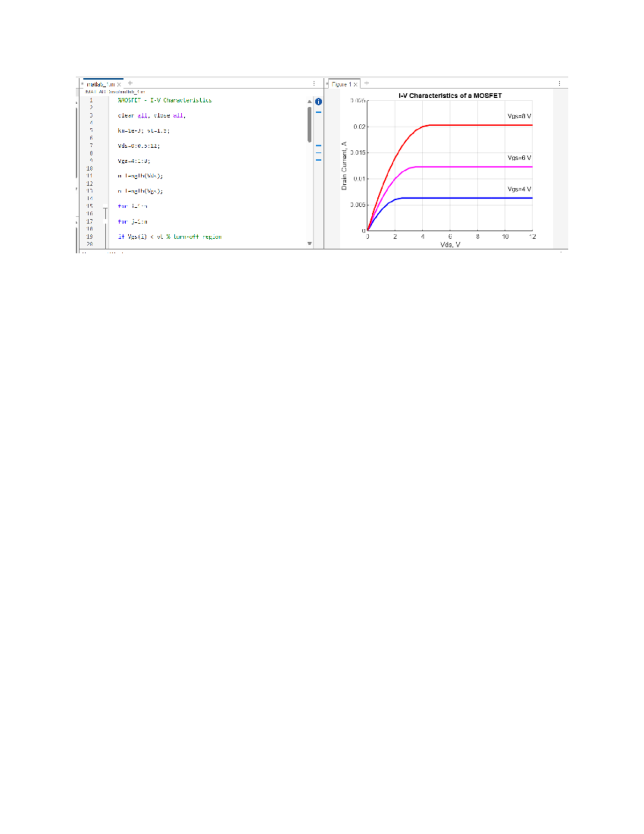Click the comment '%MOSFET - I-V Characteristics'
644x834 pixels.
pyautogui.click(x=165, y=100)
